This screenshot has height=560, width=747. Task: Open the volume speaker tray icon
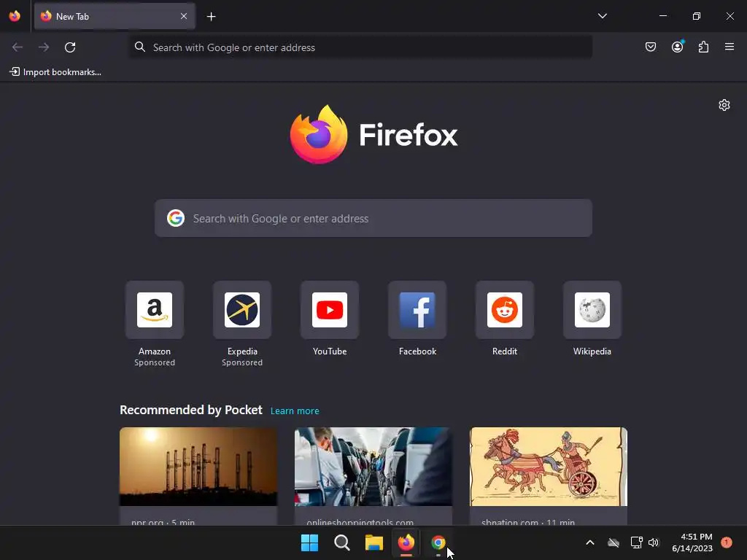click(654, 542)
